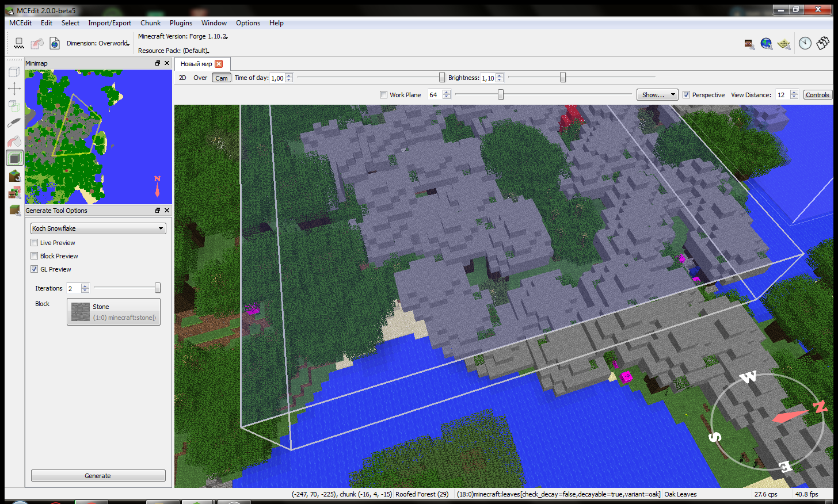Click the compass rose in the 3D view

768,422
